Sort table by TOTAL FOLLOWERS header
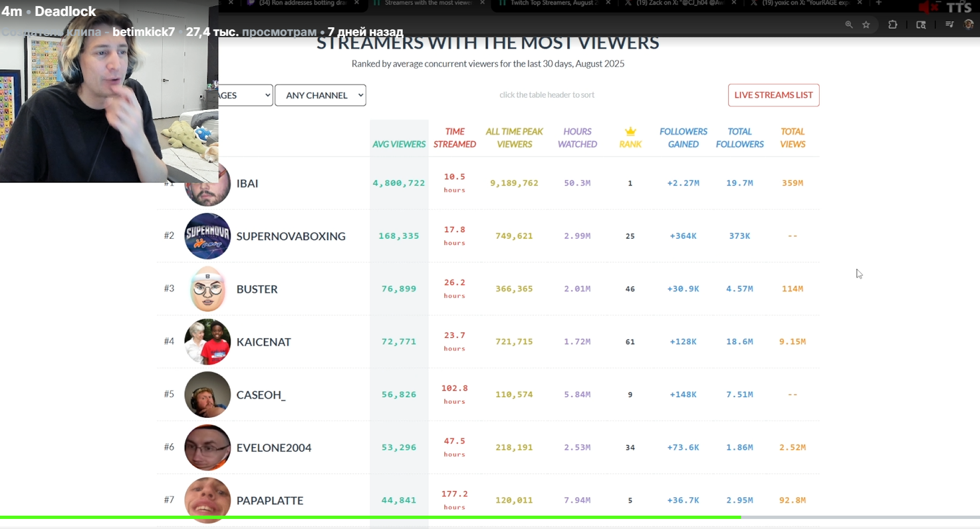Viewport: 980px width, 529px height. (740, 138)
